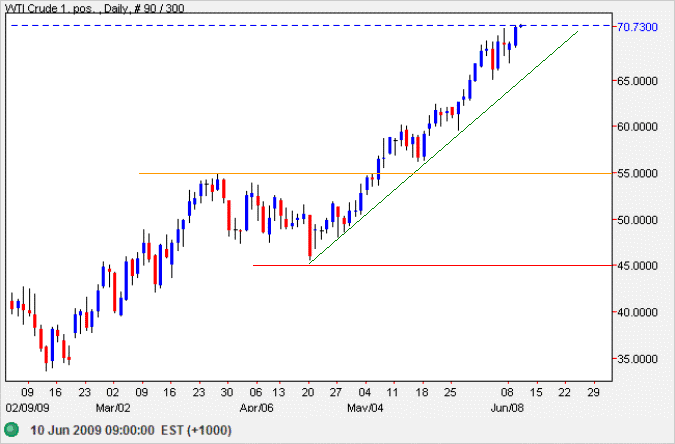This screenshot has height=444, width=675.
Task: Click the 10 Jun 2009 09:00:00 timestamp
Action: (x=92, y=430)
